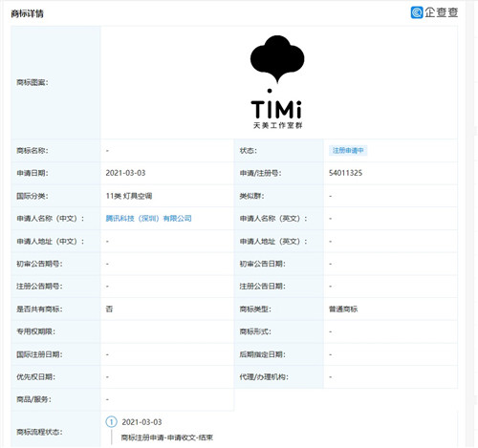
Task: Select the 11类 灯具空调 classification text
Action: pyautogui.click(x=129, y=196)
